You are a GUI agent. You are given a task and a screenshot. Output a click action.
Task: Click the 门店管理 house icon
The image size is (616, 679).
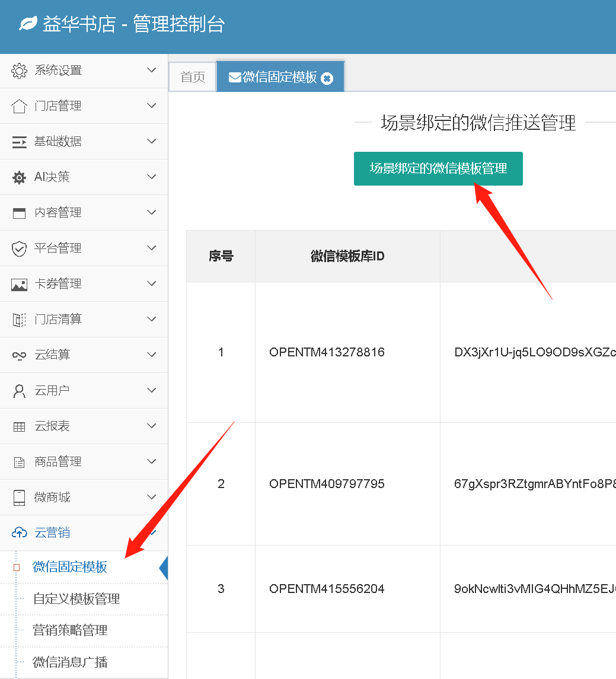click(19, 106)
